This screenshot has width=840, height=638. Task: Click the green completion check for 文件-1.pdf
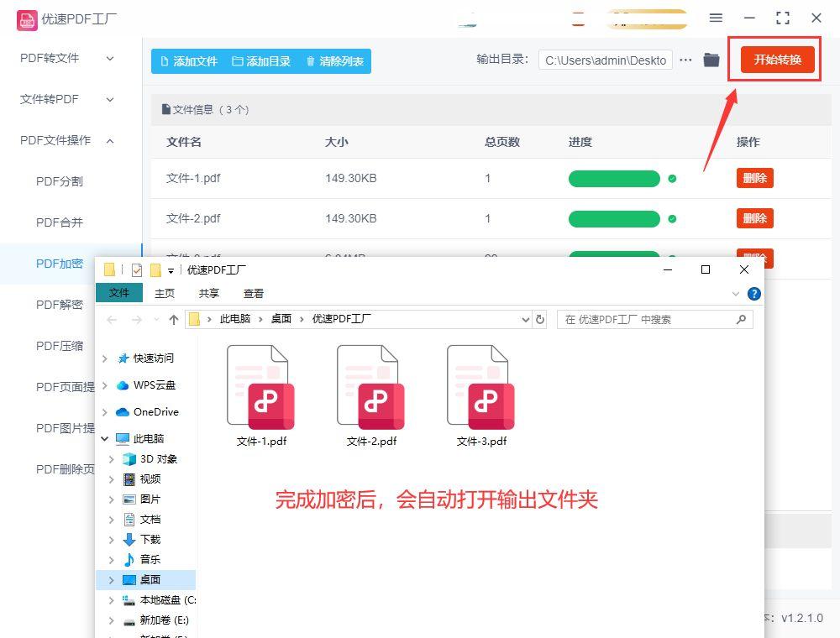coord(672,179)
